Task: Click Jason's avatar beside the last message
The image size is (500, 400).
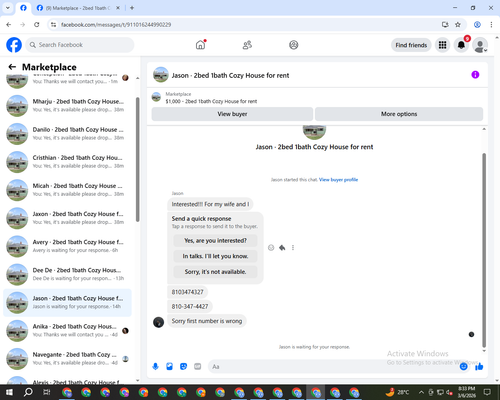Action: point(158,322)
